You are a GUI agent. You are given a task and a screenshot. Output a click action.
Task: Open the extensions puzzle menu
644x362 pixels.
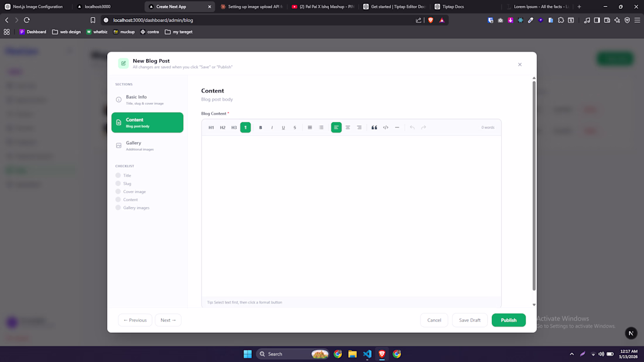pos(561,20)
